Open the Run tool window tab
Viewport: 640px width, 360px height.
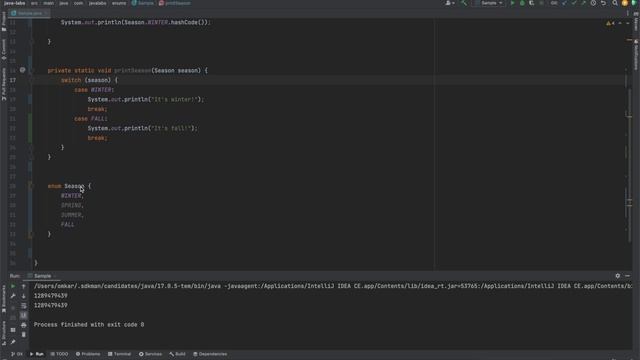(x=37, y=354)
